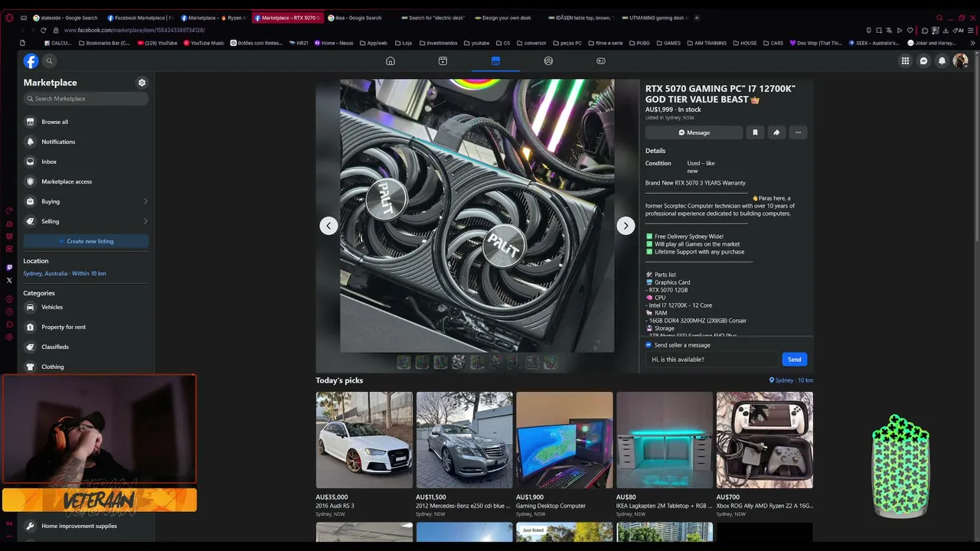Switch to the Marketplace Ryzen tab
This screenshot has height=551, width=980.
tap(214, 18)
